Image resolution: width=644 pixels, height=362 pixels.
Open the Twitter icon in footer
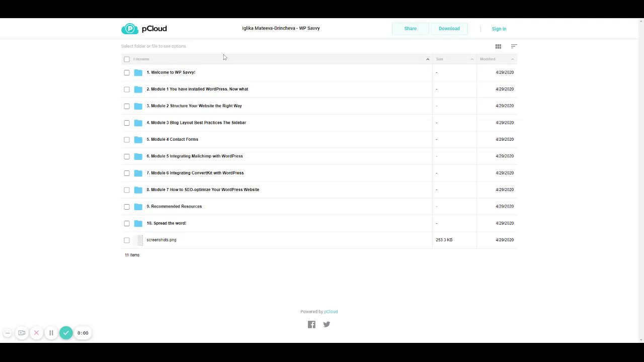tap(327, 324)
